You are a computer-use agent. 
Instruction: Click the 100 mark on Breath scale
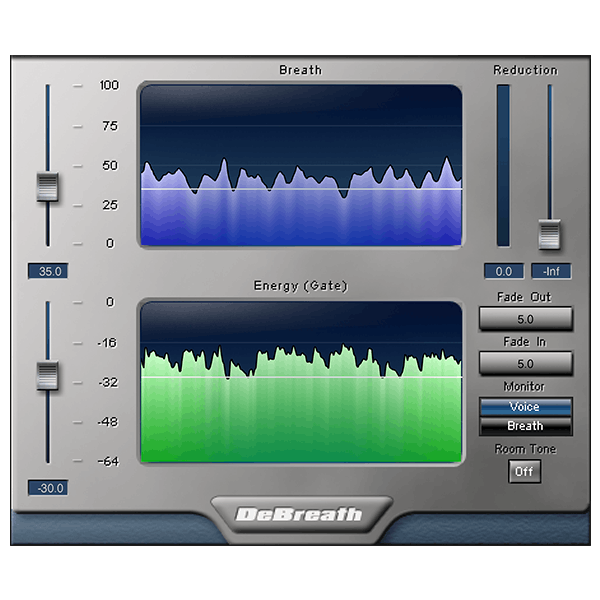point(109,86)
